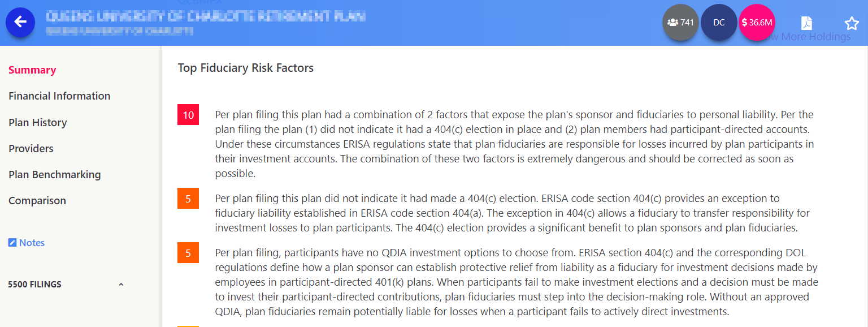Collapse the 5500 Filings section
The image size is (868, 327).
coord(120,285)
